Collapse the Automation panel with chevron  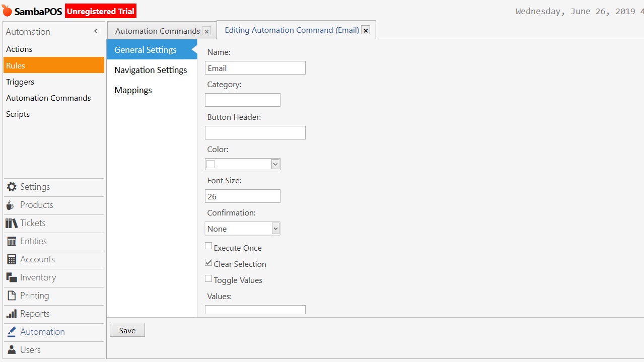[96, 31]
